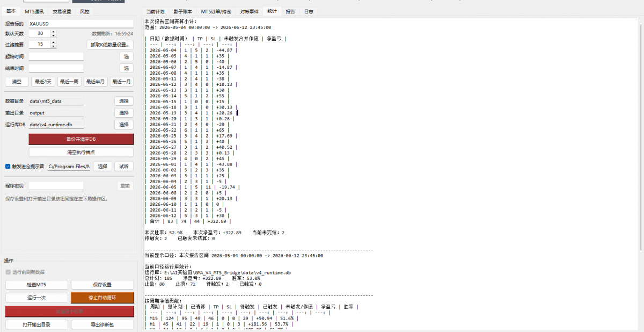Image resolution: width=644 pixels, height=332 pixels.
Task: Click 选择 beside the sound file path
Action: point(103,167)
